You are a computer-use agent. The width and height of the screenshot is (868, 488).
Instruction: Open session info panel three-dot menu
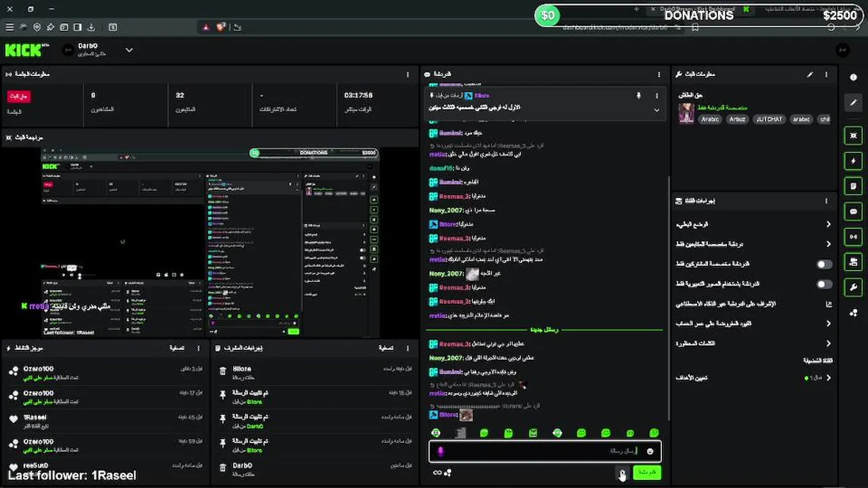408,75
